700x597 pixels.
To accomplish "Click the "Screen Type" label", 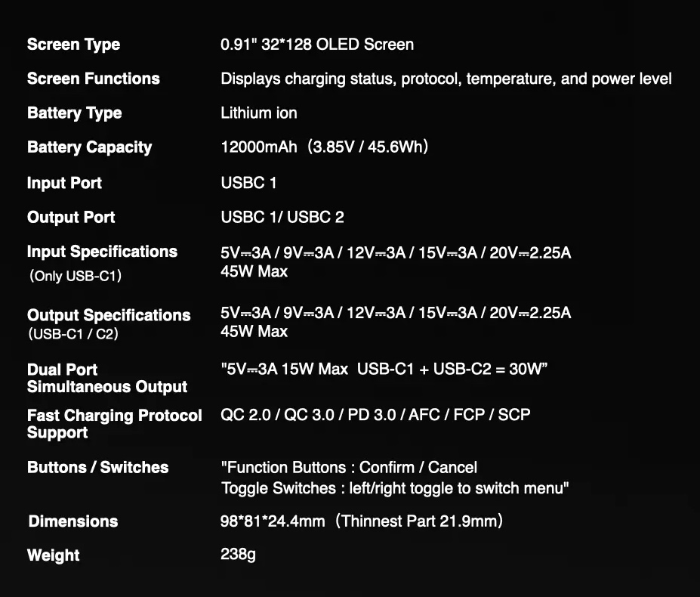I will coord(73,45).
